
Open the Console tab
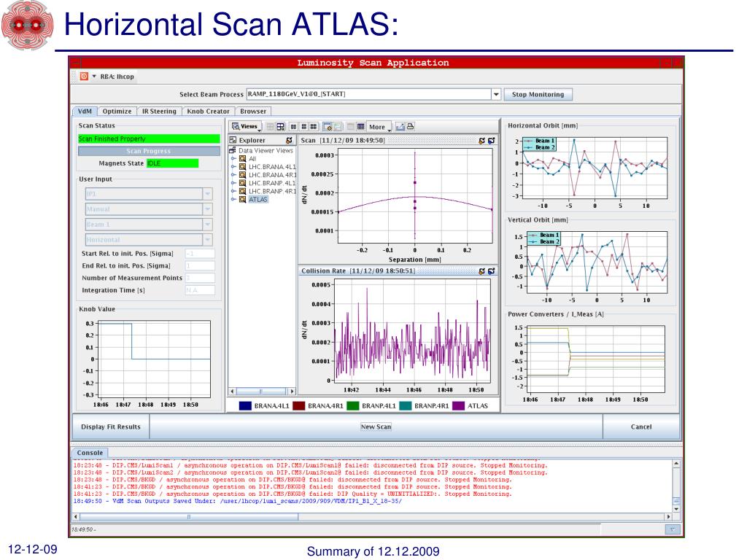(90, 453)
